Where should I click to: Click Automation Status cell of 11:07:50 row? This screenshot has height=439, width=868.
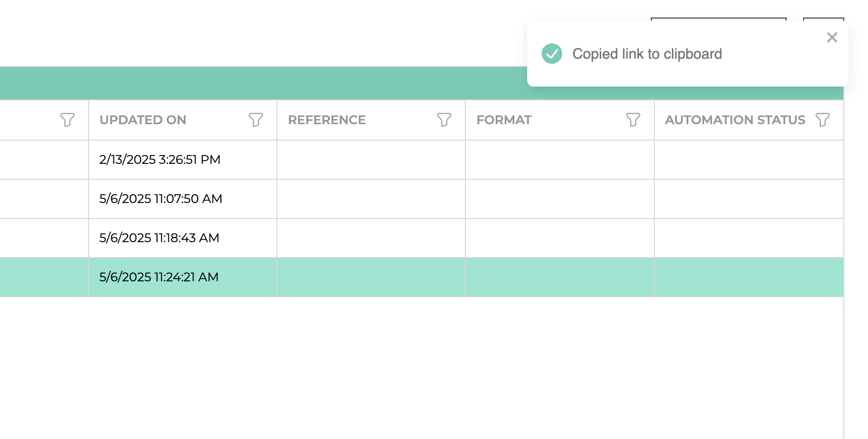click(x=749, y=199)
